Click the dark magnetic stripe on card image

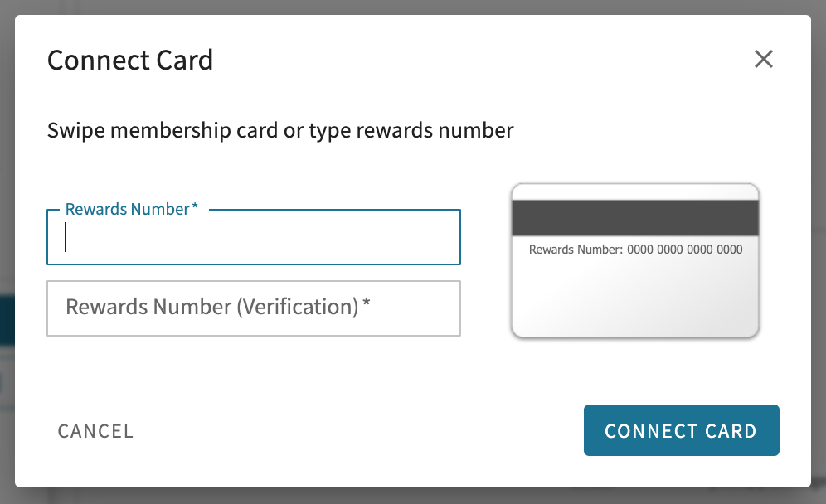point(634,217)
